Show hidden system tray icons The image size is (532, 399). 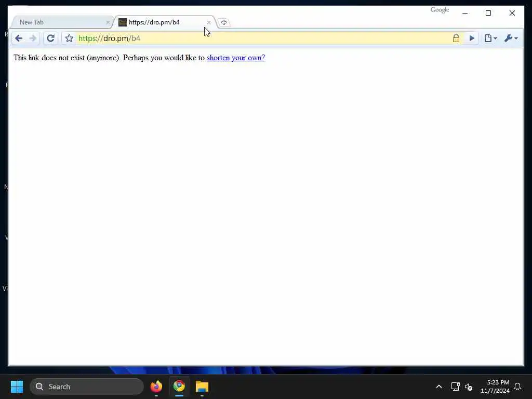point(438,387)
